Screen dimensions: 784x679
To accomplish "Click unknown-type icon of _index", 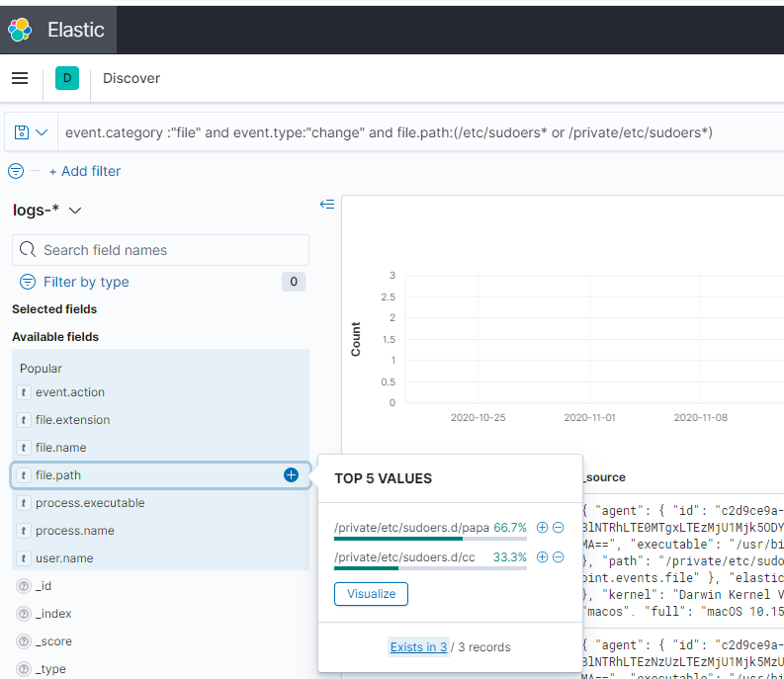I will 24,614.
